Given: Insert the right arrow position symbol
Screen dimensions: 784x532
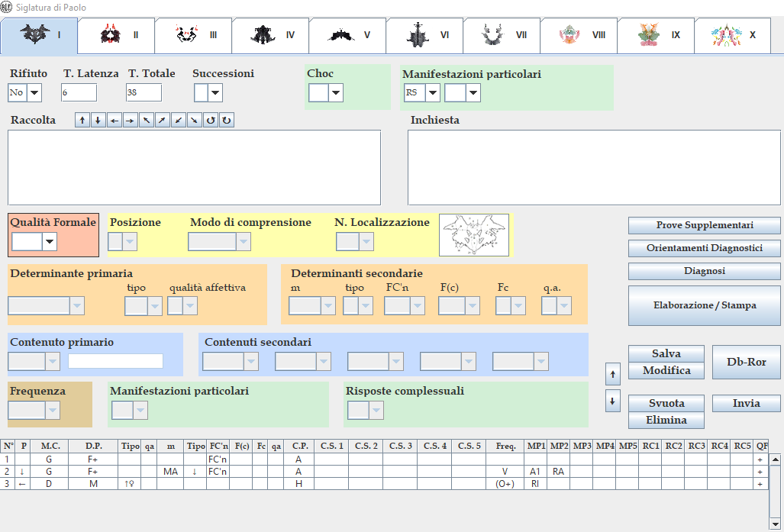Looking at the screenshot, I should pyautogui.click(x=131, y=120).
